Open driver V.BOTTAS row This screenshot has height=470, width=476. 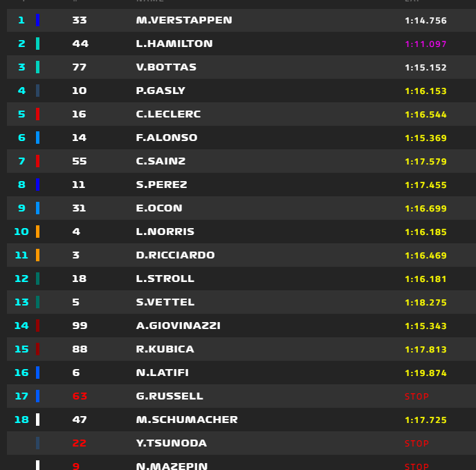[x=166, y=67]
